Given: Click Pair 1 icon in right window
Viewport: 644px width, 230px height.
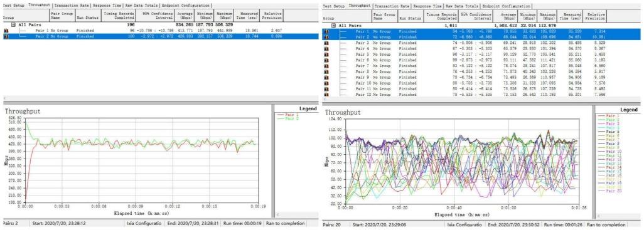Looking at the screenshot, I should pyautogui.click(x=326, y=31).
